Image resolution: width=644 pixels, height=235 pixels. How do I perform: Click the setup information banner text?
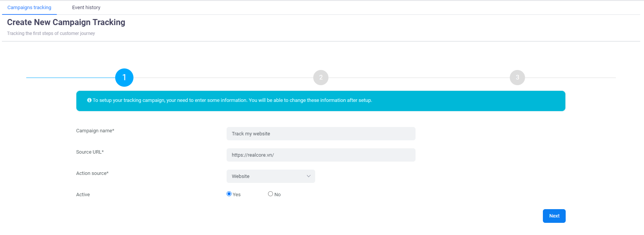[x=232, y=100]
